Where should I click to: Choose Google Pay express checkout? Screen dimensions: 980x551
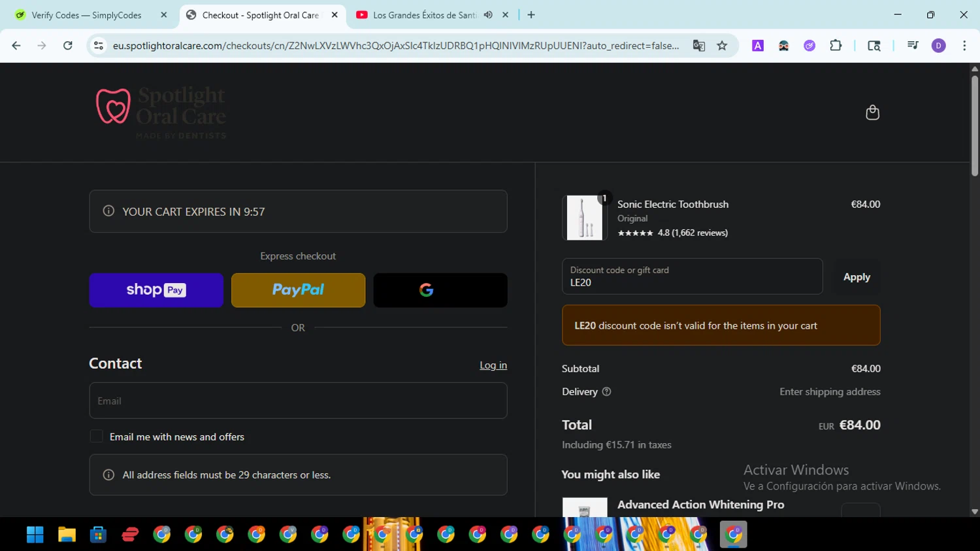tap(440, 290)
